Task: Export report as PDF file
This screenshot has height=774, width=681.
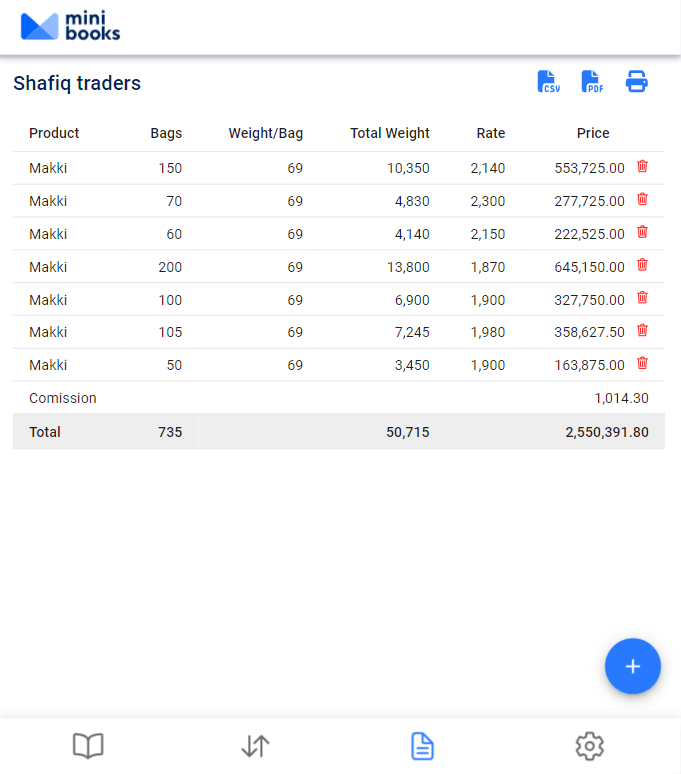Action: click(593, 83)
